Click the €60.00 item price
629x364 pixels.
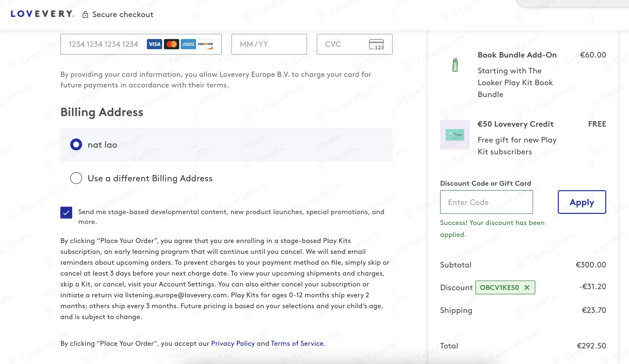click(x=593, y=55)
